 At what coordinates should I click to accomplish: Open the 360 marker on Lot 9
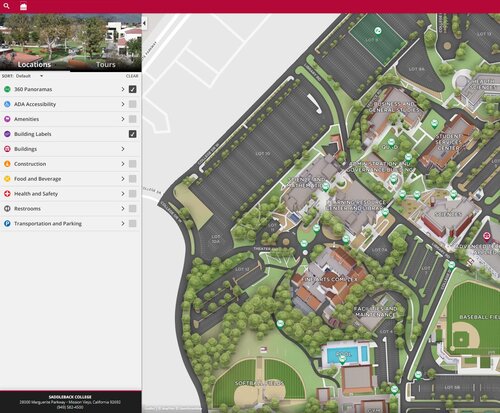(378, 31)
